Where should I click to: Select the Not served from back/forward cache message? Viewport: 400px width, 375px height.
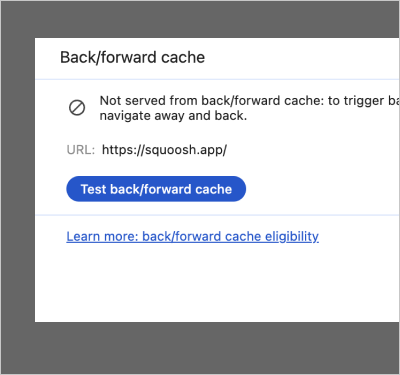pos(249,108)
